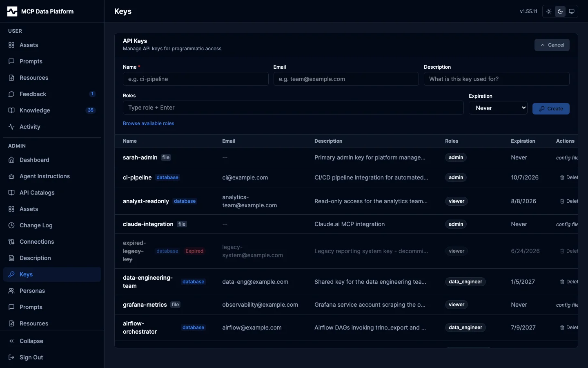The height and width of the screenshot is (368, 588).
Task: Focus the Email input field
Action: point(346,79)
